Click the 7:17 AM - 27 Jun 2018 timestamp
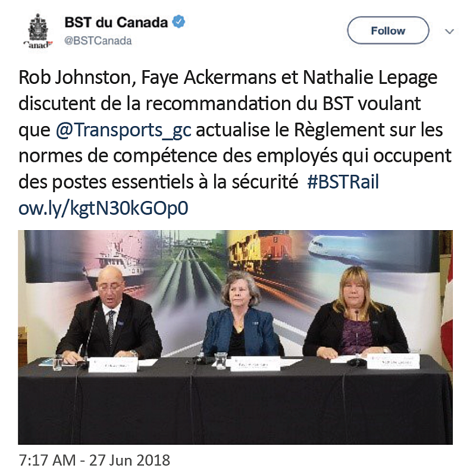This screenshot has height=471, width=476. 94,460
